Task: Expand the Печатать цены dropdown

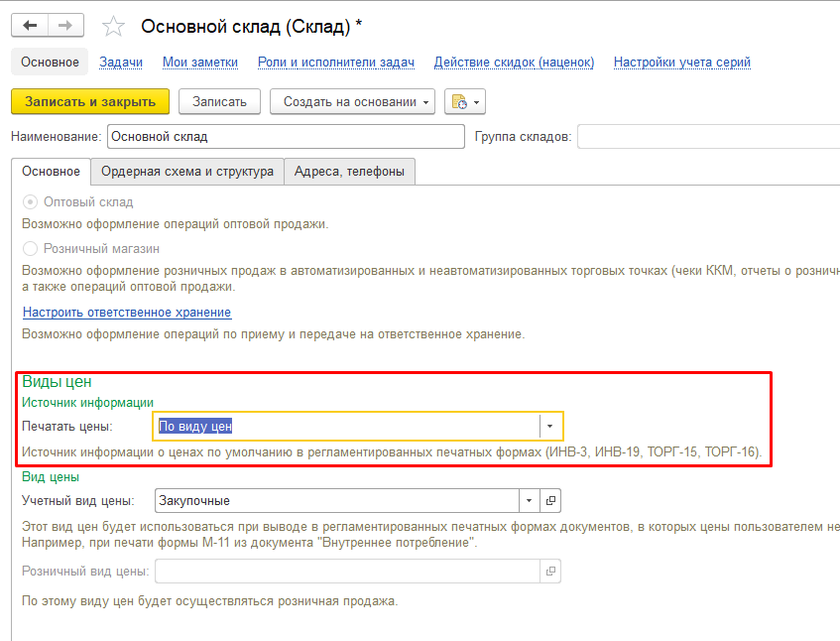Action: pos(550,426)
